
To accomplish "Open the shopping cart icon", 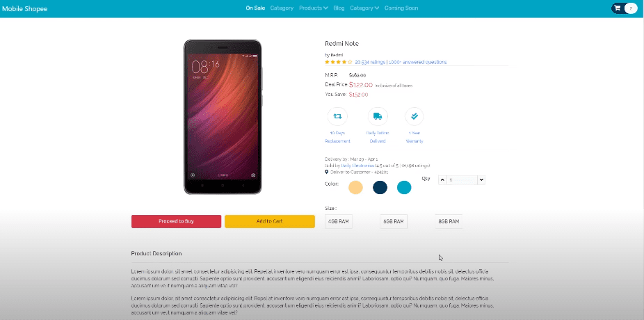I will click(618, 8).
